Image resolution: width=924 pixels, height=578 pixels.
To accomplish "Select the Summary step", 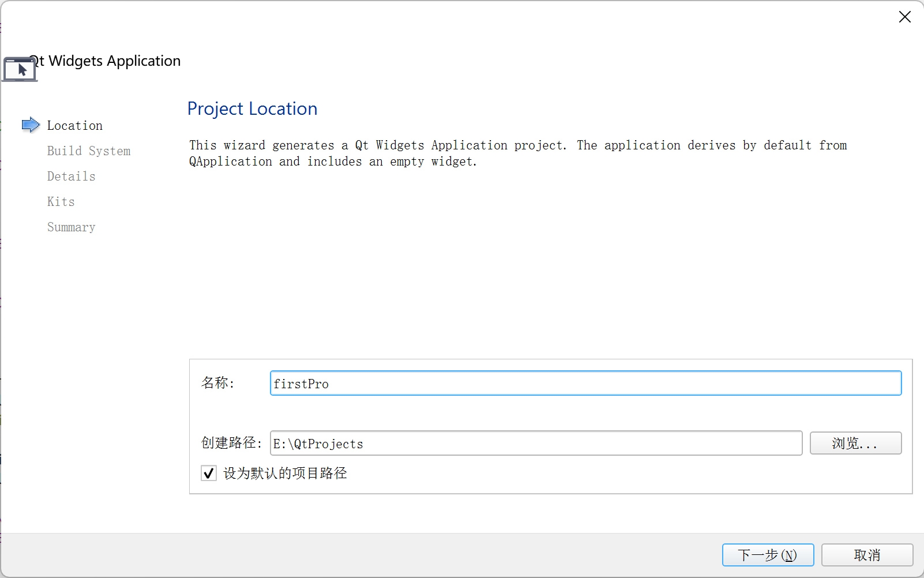I will [72, 227].
